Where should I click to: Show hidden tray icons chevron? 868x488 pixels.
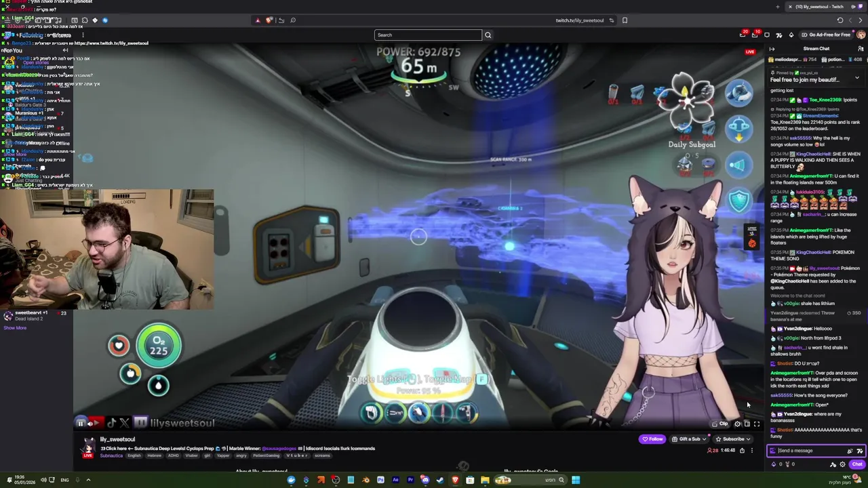(87, 480)
